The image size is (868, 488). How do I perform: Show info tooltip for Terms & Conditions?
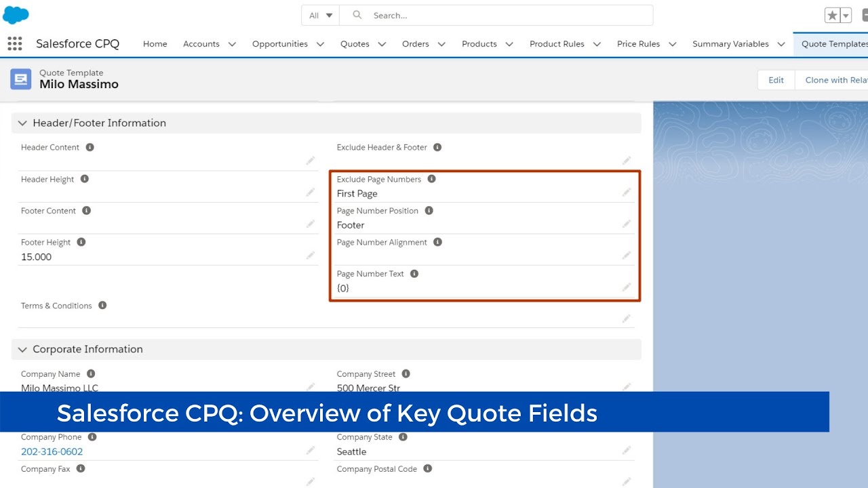point(102,305)
